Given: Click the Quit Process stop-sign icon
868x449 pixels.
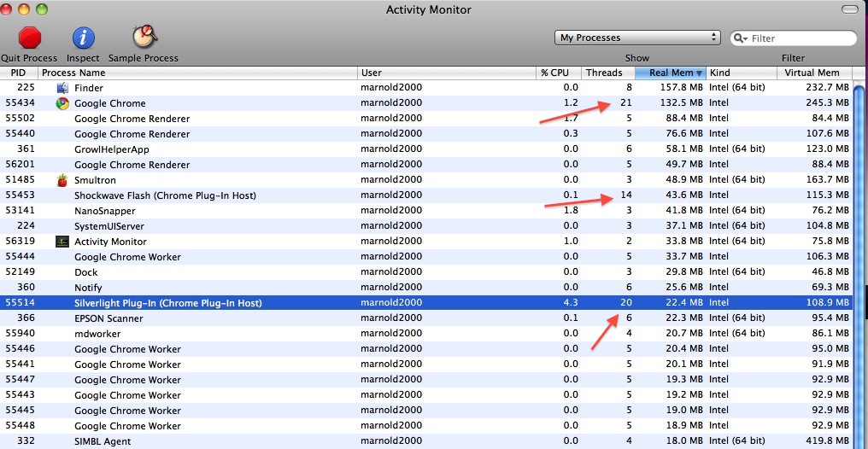Looking at the screenshot, I should tap(30, 38).
